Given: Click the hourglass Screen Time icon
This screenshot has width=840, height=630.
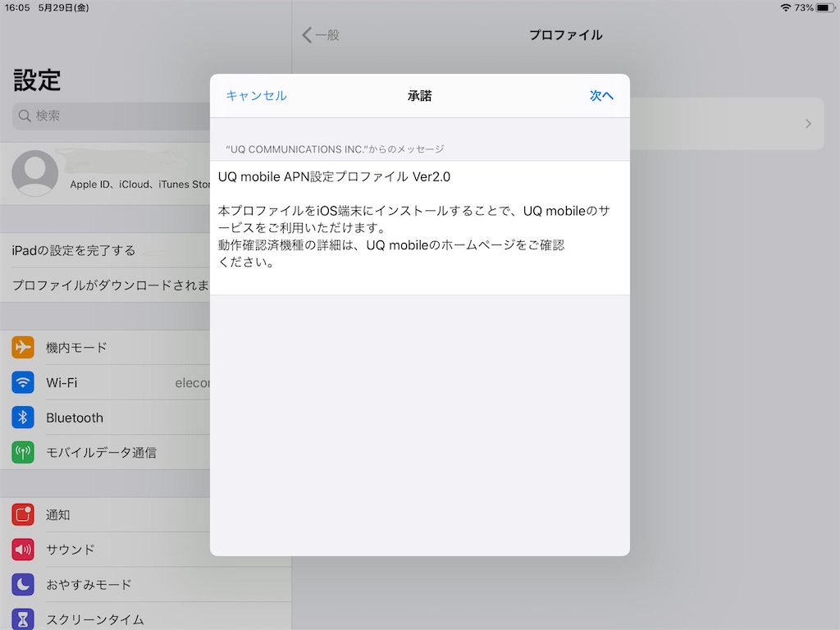Looking at the screenshot, I should coord(23,619).
